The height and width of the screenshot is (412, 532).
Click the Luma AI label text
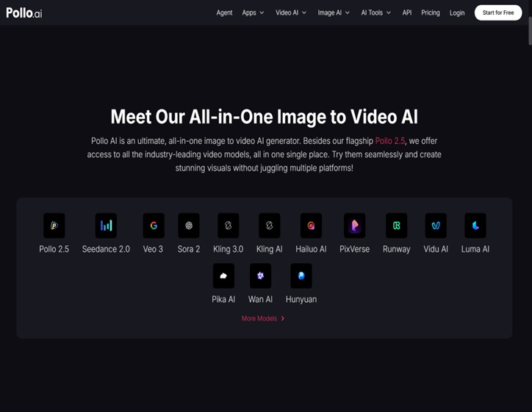click(475, 249)
